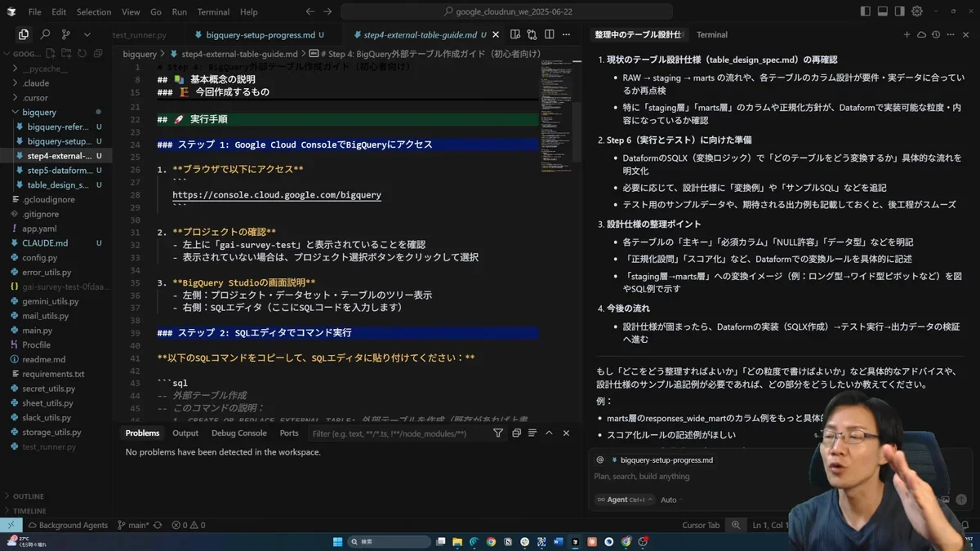Open the File menu
Image resolution: width=980 pixels, height=551 pixels.
[x=34, y=12]
